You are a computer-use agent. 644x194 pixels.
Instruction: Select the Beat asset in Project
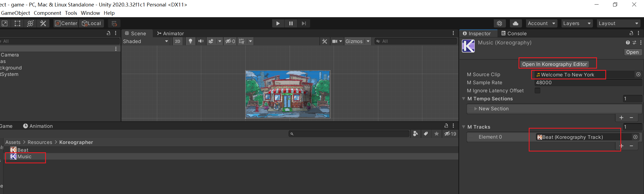[19, 150]
